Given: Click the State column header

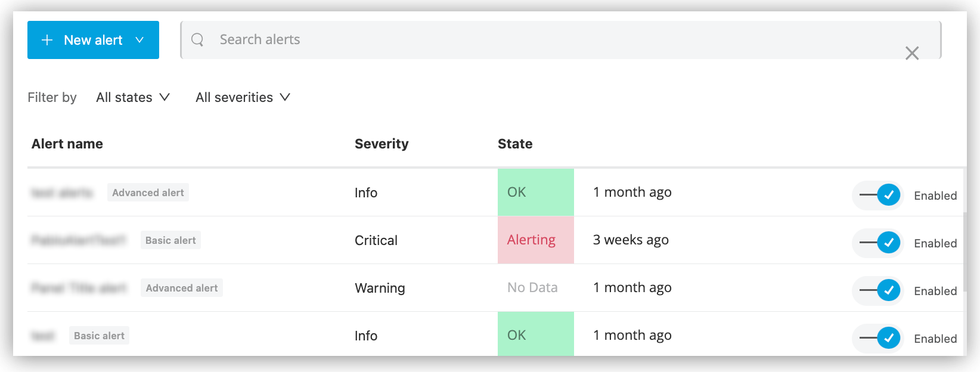Looking at the screenshot, I should (x=515, y=144).
